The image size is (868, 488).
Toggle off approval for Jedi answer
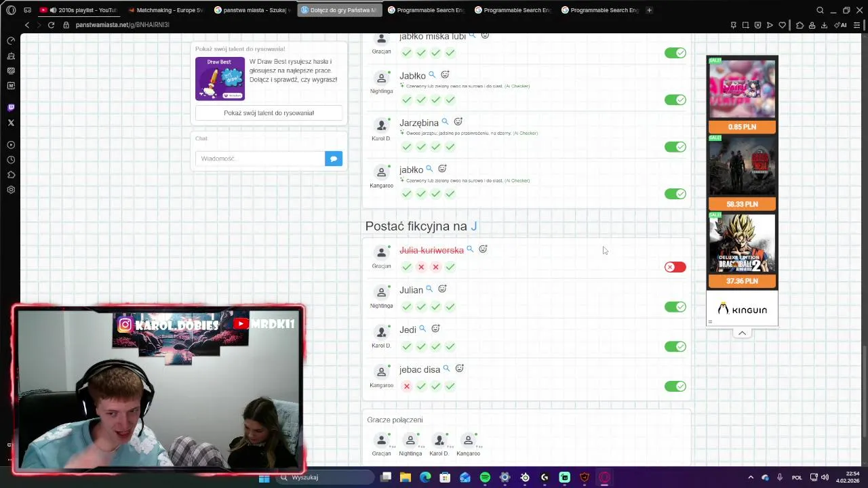[675, 346]
